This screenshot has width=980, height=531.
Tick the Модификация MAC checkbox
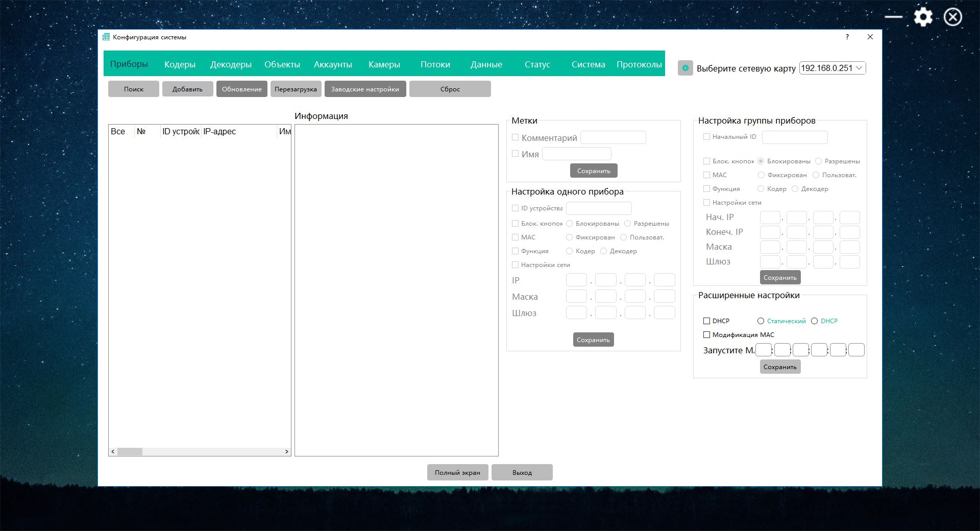[707, 335]
